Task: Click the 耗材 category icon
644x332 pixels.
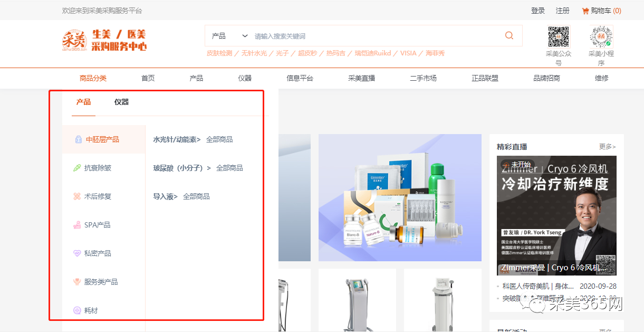Action: (x=77, y=310)
